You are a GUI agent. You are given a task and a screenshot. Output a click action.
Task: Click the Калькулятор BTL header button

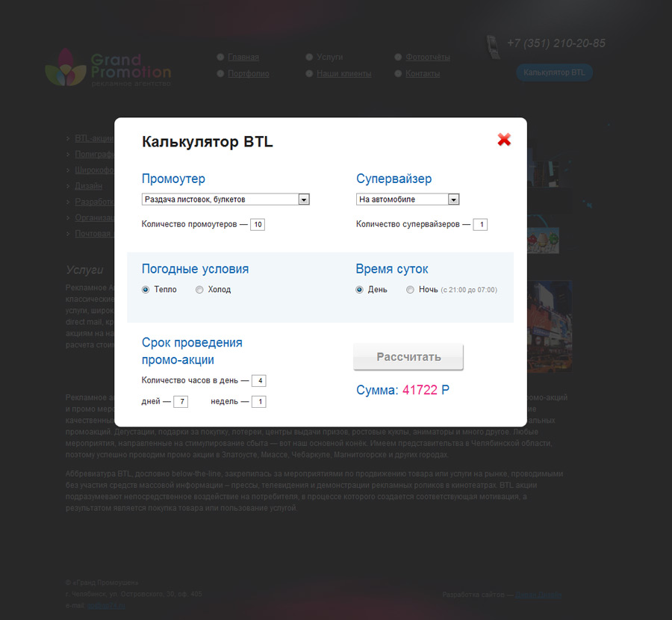click(554, 72)
